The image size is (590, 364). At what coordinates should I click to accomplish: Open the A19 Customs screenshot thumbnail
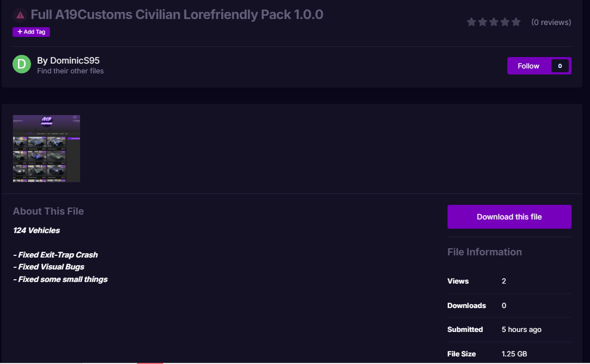(46, 148)
